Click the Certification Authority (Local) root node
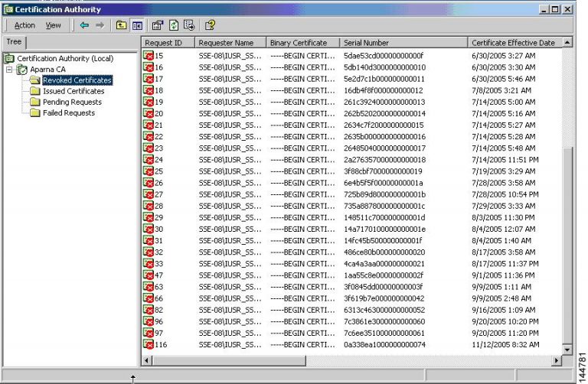Viewport: 588px width, 384px height. tap(65, 58)
